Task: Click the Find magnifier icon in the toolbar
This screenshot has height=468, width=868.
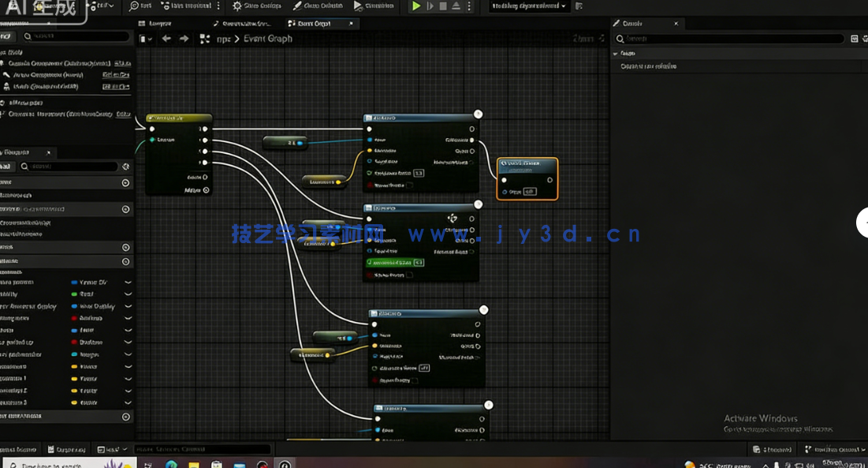Action: [134, 6]
